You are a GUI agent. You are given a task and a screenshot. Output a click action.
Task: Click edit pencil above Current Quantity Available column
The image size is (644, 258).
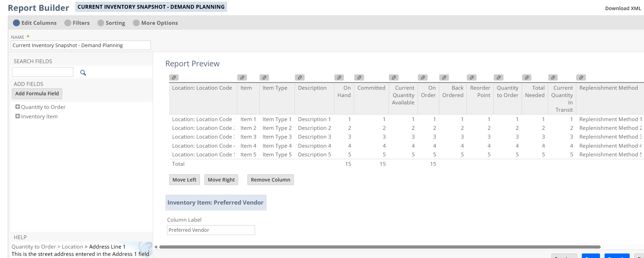[394, 78]
